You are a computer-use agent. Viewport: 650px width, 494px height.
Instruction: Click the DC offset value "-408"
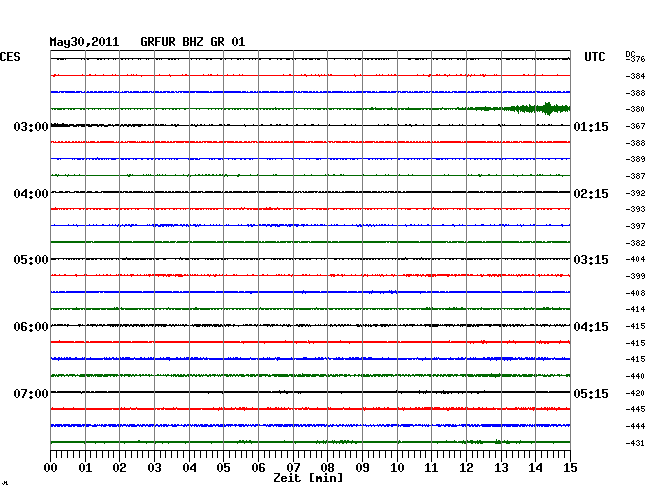pos(635,293)
